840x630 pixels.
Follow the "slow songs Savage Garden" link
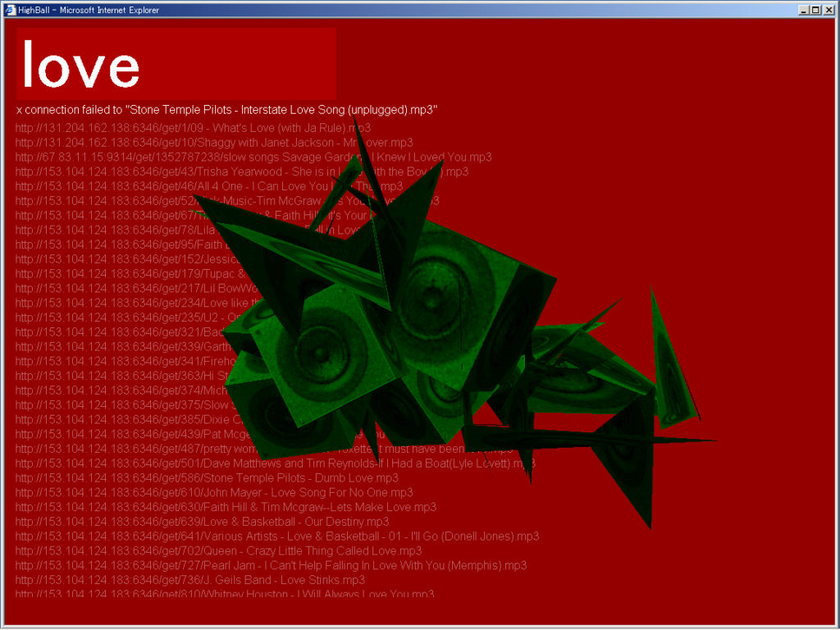pyautogui.click(x=253, y=157)
